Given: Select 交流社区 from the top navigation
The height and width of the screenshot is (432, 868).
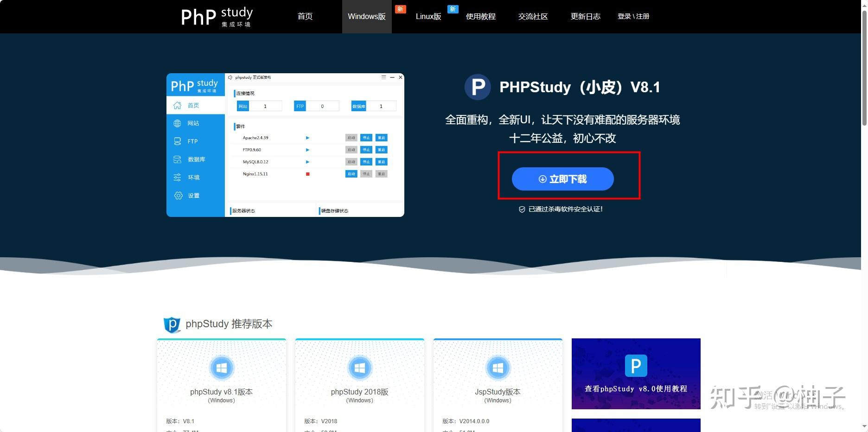Looking at the screenshot, I should click(532, 16).
